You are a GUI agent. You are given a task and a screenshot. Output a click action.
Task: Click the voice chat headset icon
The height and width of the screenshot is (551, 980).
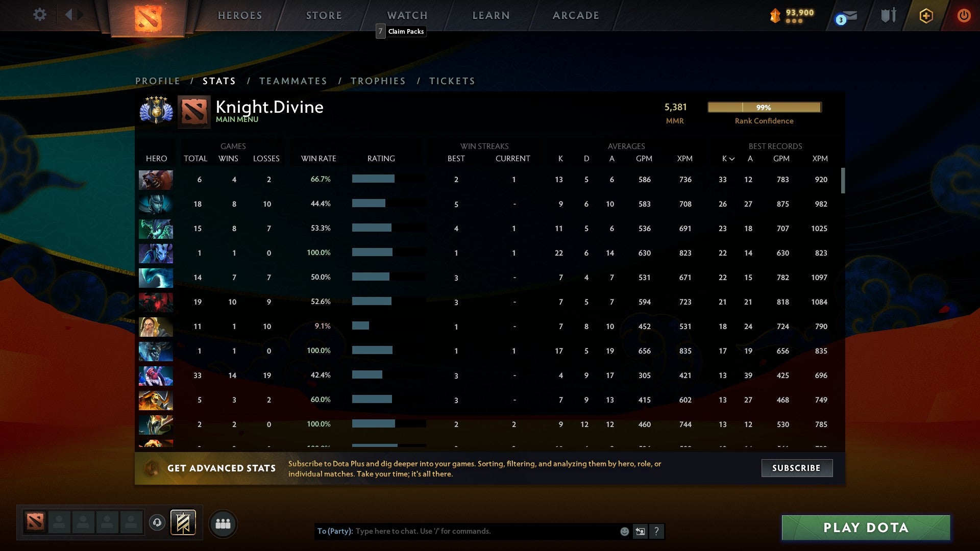click(157, 523)
